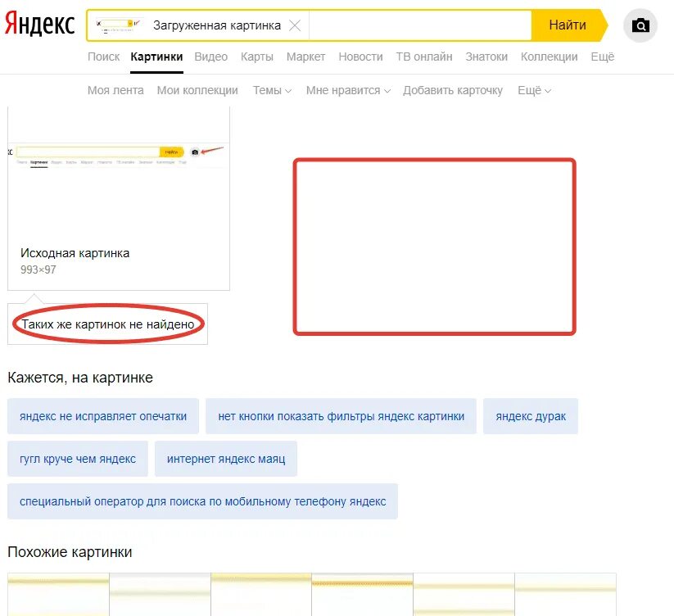Image resolution: width=674 pixels, height=616 pixels.
Task: Click the Исходная картинка label
Action: coord(75,253)
